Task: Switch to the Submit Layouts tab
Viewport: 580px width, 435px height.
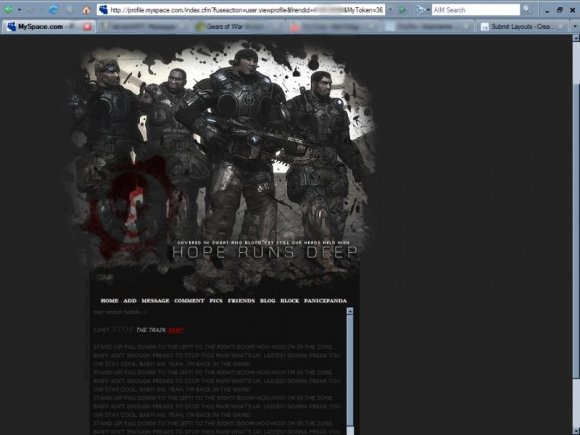Action: tap(523, 27)
